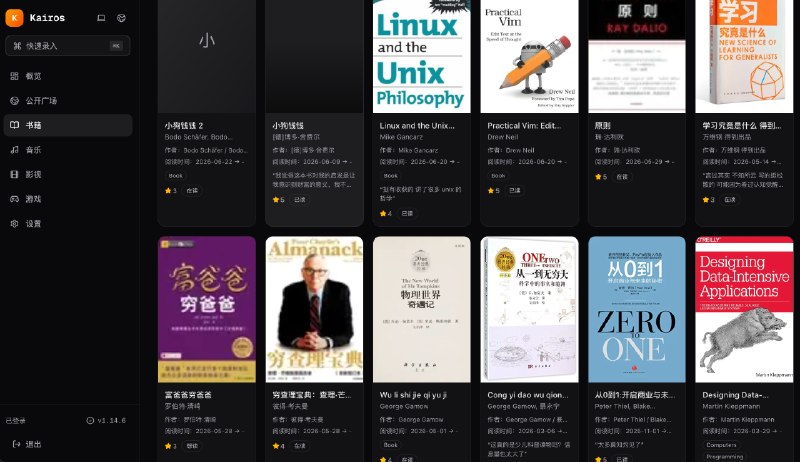Select 书籍 books in sidebar
This screenshot has height=462, width=800.
[x=68, y=125]
